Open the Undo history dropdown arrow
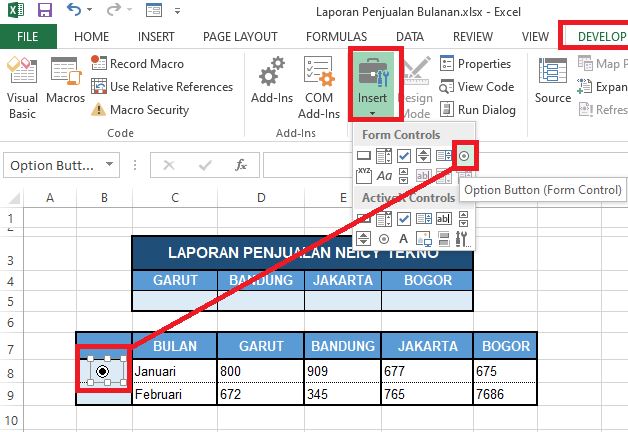Screen dimensions: 628x432 pyautogui.click(x=90, y=10)
